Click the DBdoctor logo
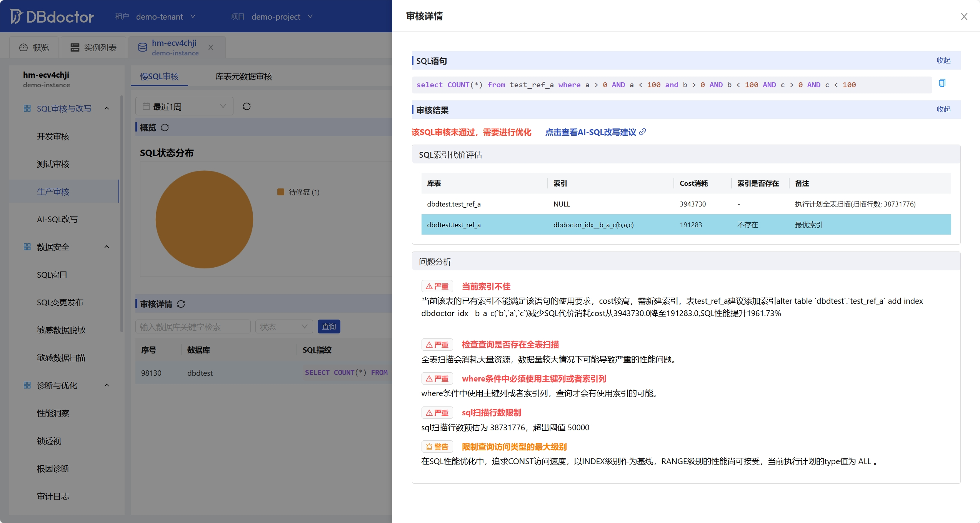The width and height of the screenshot is (980, 523). point(52,17)
